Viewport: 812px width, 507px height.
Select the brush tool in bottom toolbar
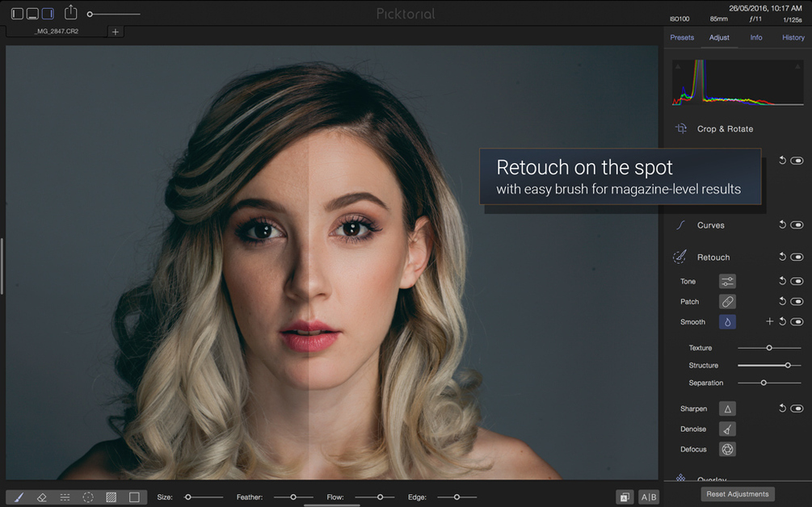tap(19, 497)
